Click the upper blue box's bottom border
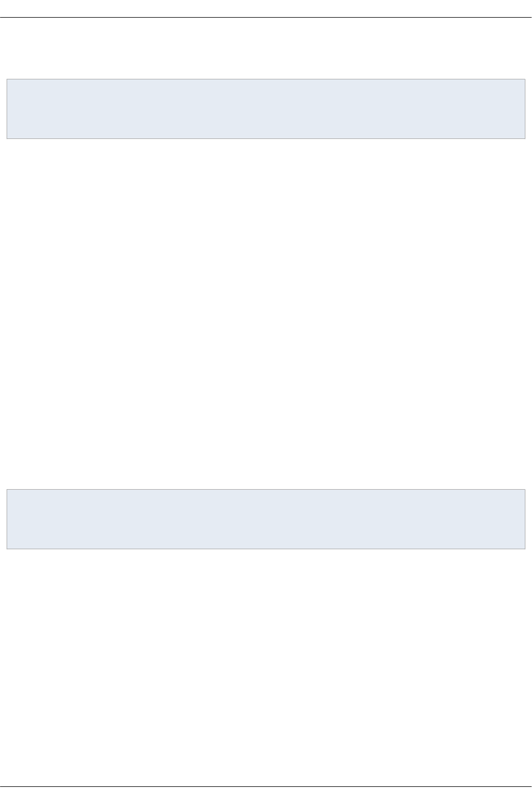 click(x=266, y=138)
